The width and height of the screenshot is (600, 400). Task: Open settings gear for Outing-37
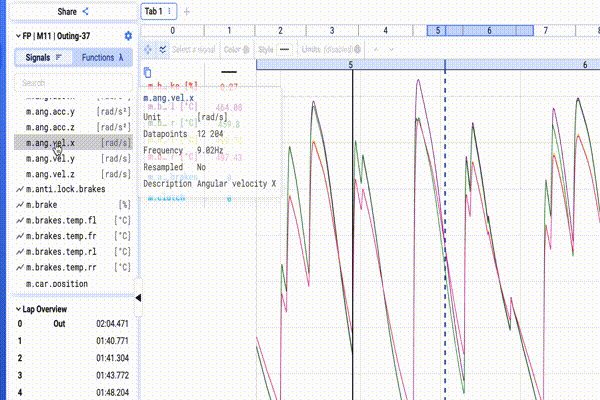128,36
